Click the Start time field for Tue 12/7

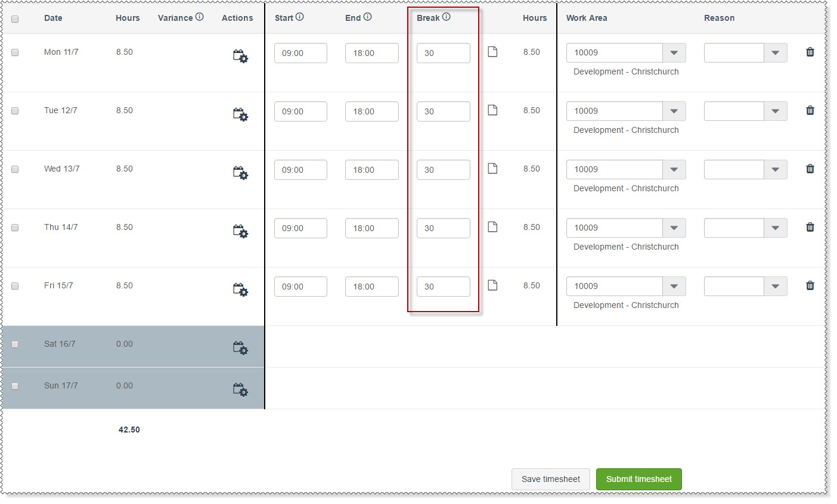click(300, 111)
